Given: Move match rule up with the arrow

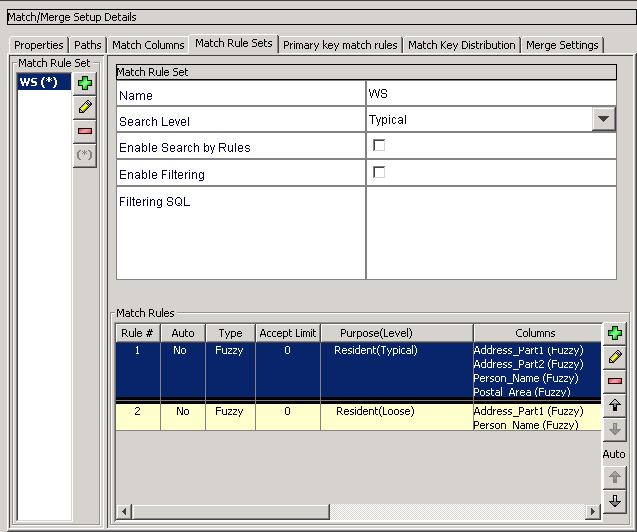Looking at the screenshot, I should pos(615,405).
